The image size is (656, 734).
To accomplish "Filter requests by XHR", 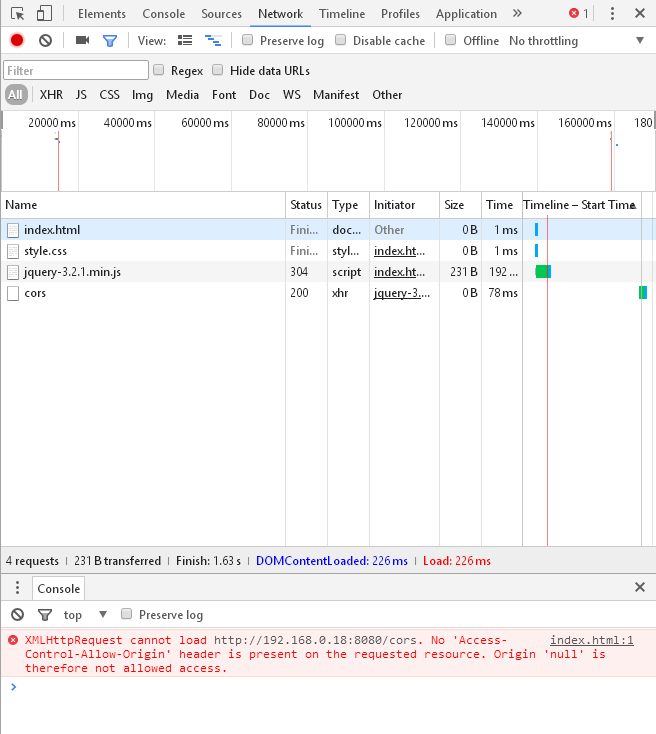I will pos(51,95).
